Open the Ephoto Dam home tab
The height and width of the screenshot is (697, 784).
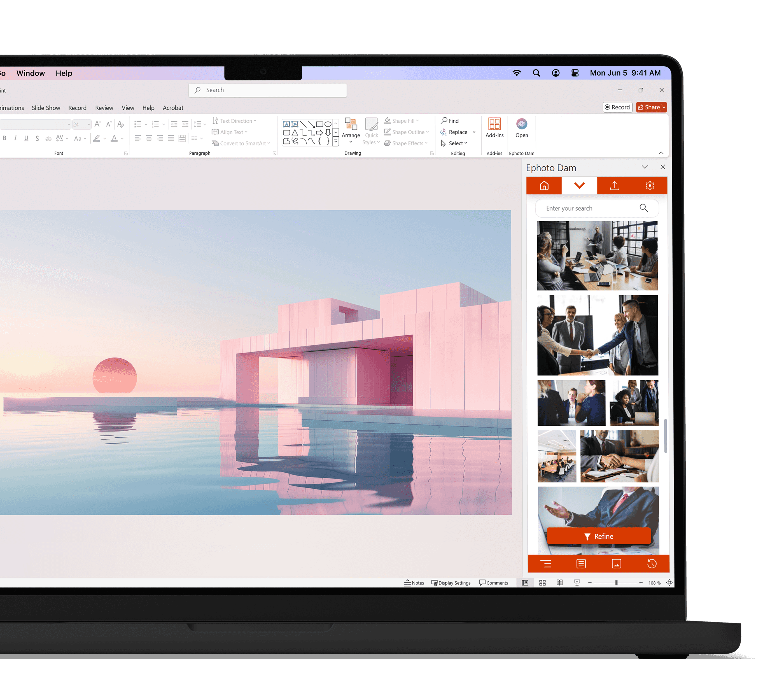(544, 186)
